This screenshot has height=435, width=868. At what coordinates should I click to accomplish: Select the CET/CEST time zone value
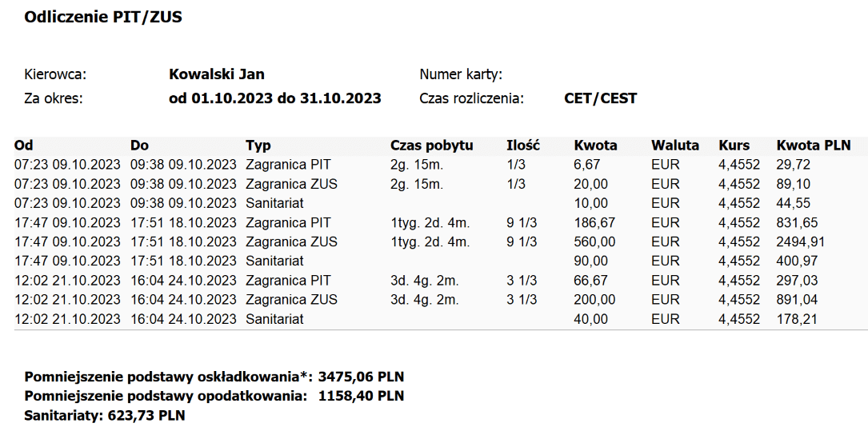click(x=600, y=98)
